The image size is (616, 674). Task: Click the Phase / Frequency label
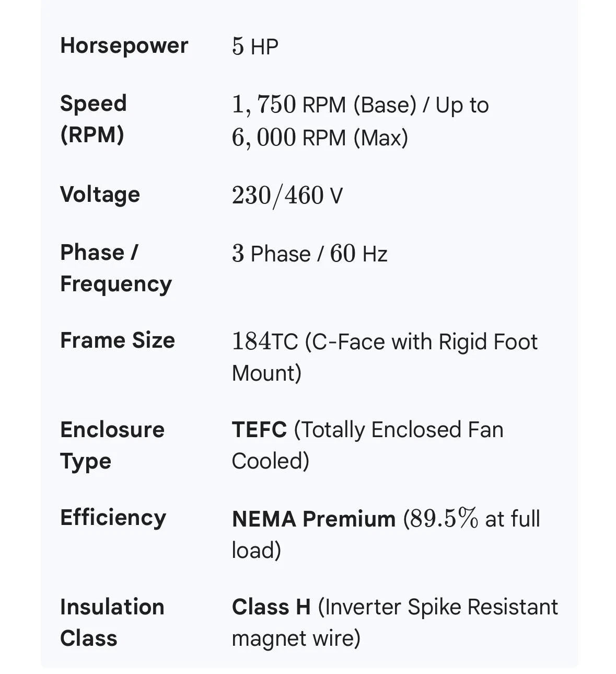pyautogui.click(x=116, y=268)
